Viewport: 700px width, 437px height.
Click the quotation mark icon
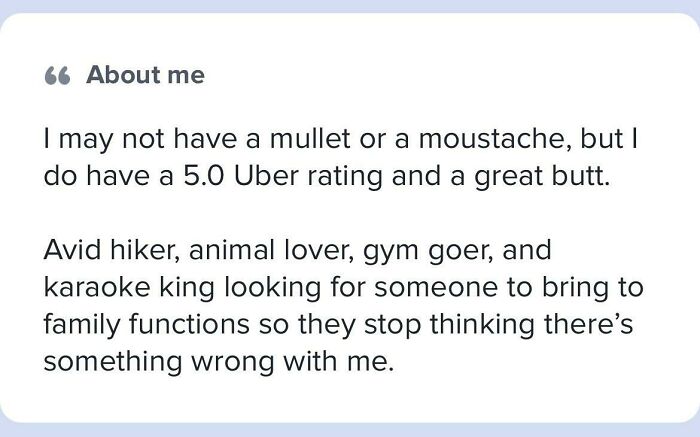coord(58,76)
